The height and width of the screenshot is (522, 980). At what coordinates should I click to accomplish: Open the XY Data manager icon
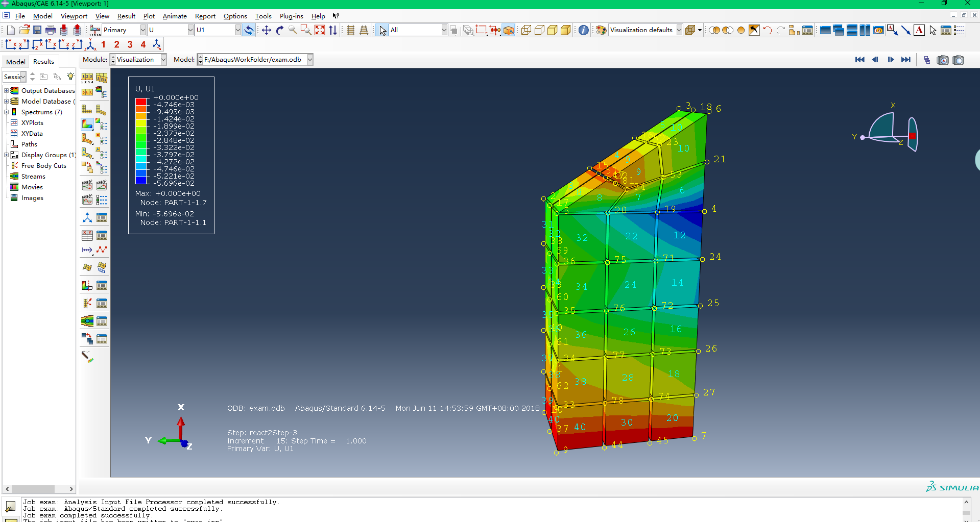click(x=102, y=235)
